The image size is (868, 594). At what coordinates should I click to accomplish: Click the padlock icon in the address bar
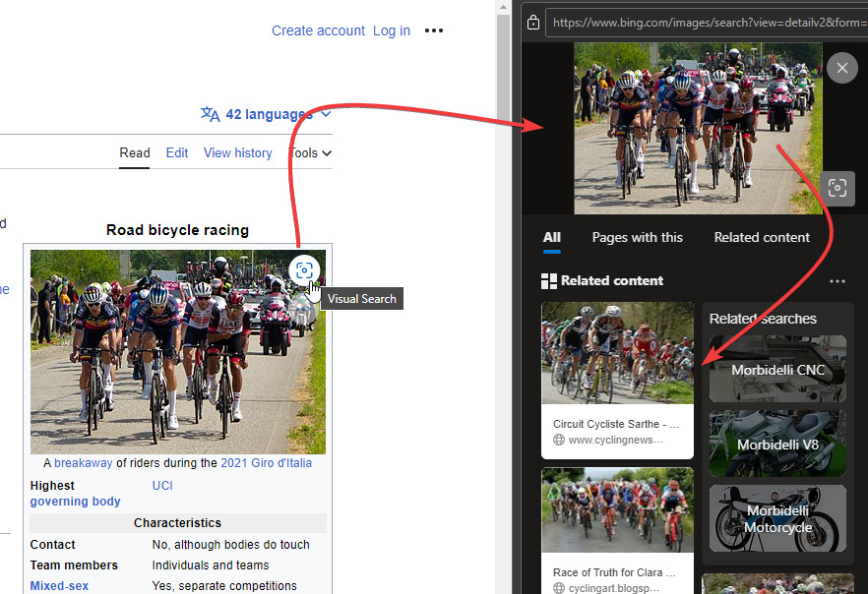click(532, 22)
